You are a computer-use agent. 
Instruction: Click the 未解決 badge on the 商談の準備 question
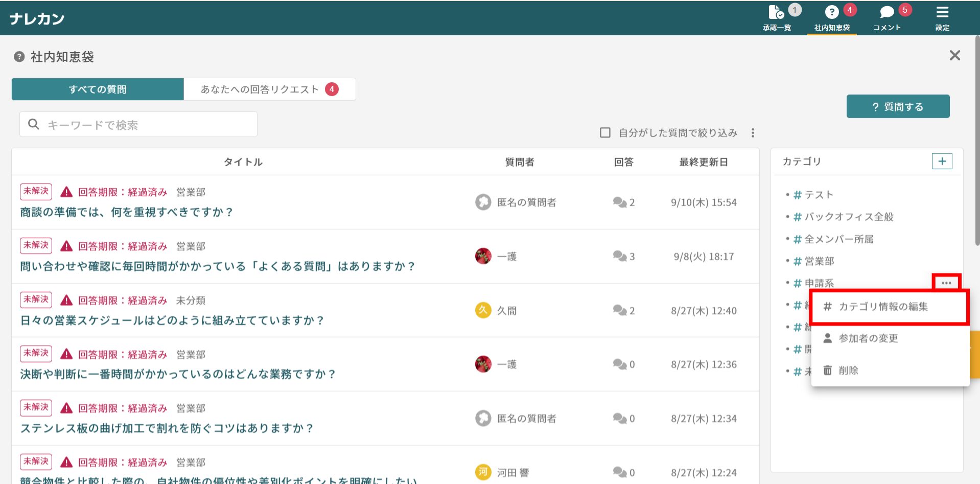(x=36, y=191)
